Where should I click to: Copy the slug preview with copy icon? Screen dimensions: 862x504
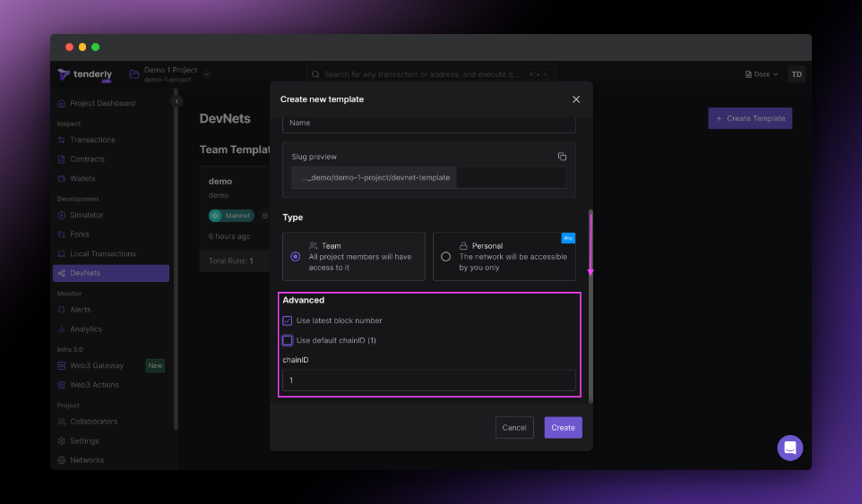point(562,157)
